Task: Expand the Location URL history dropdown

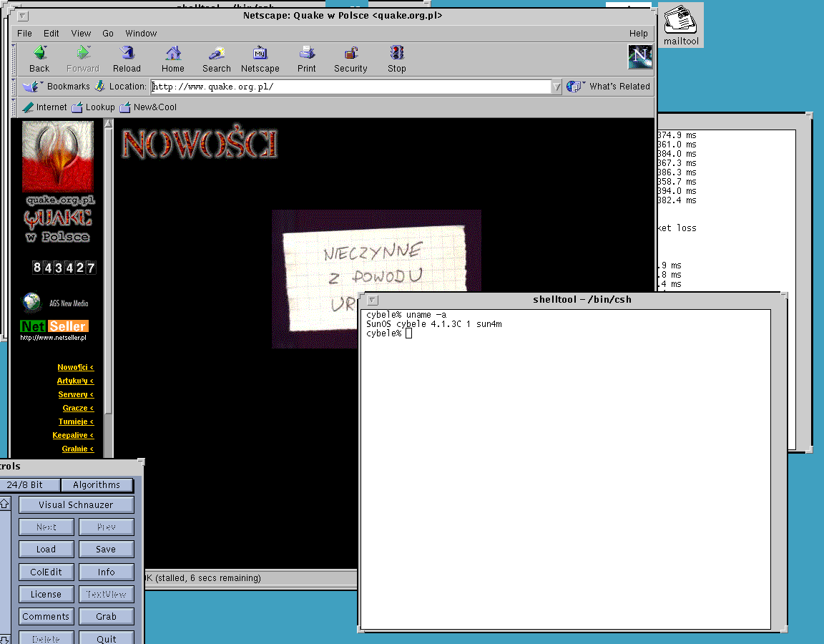Action: (x=556, y=87)
